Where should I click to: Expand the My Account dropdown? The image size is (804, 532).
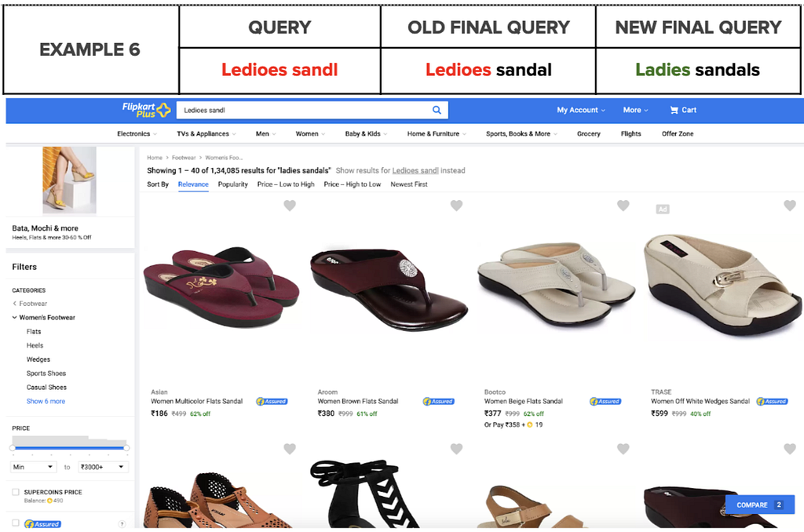tap(581, 110)
